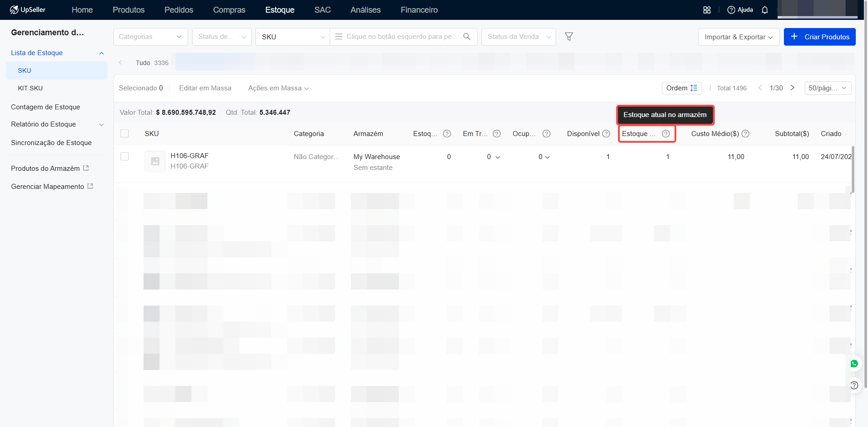Click My Warehouse cell
This screenshot has width=868, height=427.
coord(377,157)
